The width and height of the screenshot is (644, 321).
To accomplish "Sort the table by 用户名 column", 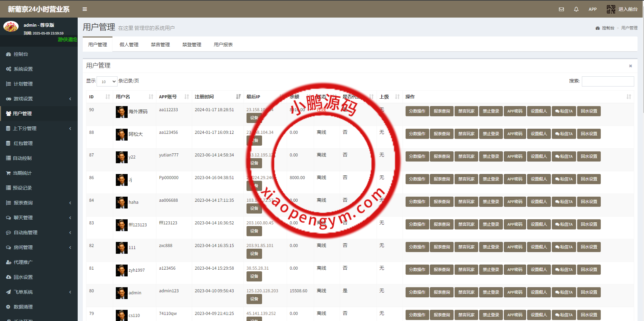I will [151, 97].
